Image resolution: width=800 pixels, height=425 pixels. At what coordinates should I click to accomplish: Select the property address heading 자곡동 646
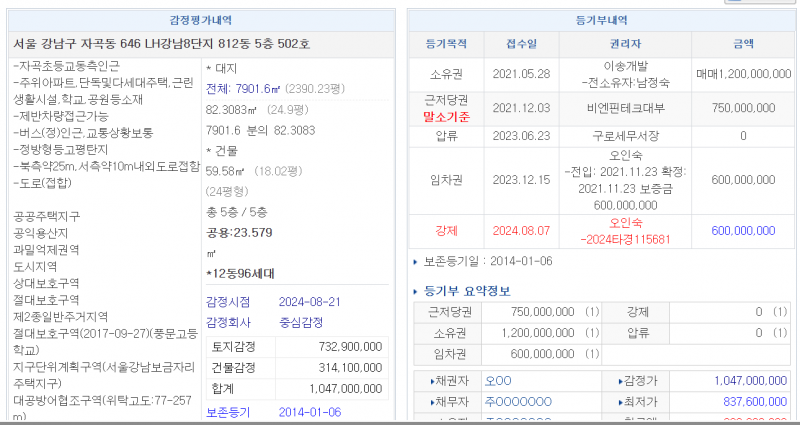click(160, 44)
